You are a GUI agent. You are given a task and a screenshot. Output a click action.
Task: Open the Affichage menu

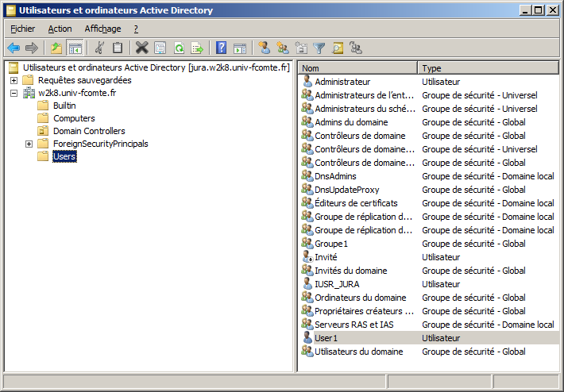[x=102, y=29]
